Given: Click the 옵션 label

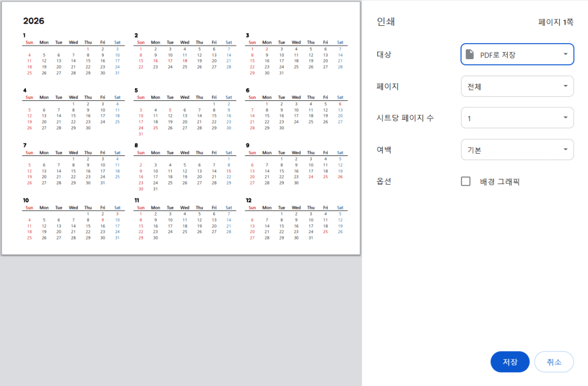Looking at the screenshot, I should coord(384,182).
